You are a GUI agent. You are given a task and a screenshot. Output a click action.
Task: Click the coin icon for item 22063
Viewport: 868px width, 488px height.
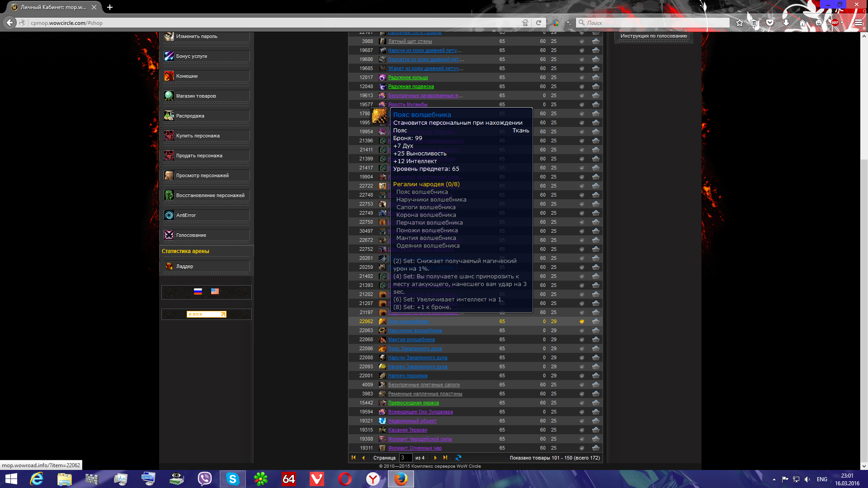pyautogui.click(x=582, y=330)
